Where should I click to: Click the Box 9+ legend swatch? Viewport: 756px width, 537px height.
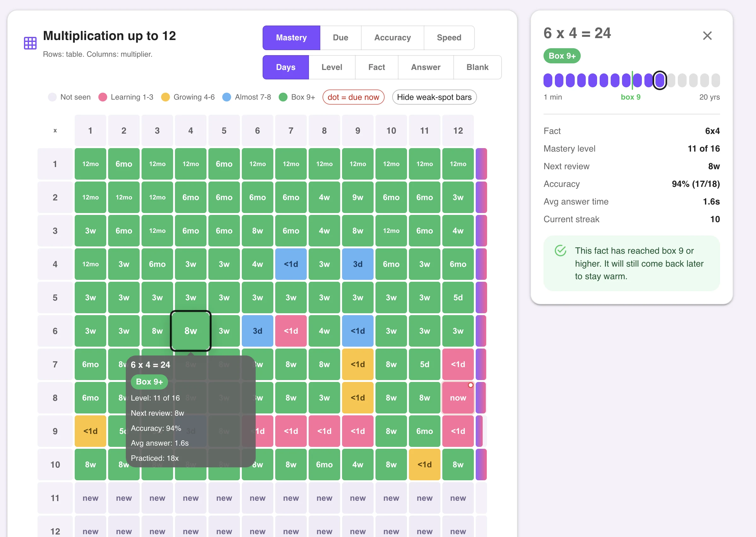coord(283,97)
